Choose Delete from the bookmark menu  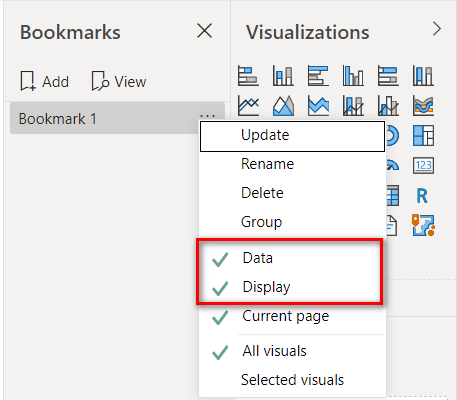pos(292,193)
